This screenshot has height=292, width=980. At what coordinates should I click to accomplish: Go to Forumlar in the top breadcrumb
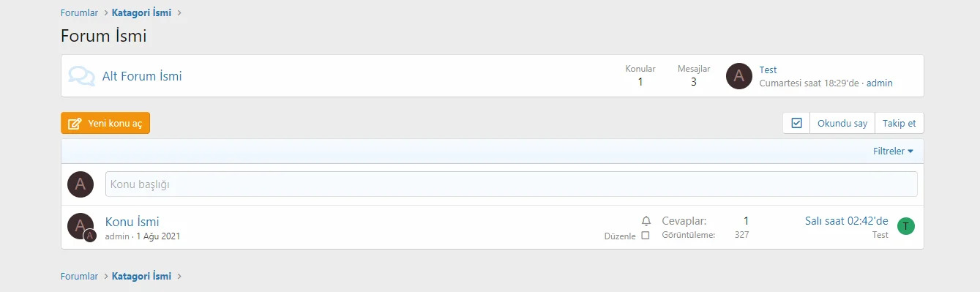[79, 12]
